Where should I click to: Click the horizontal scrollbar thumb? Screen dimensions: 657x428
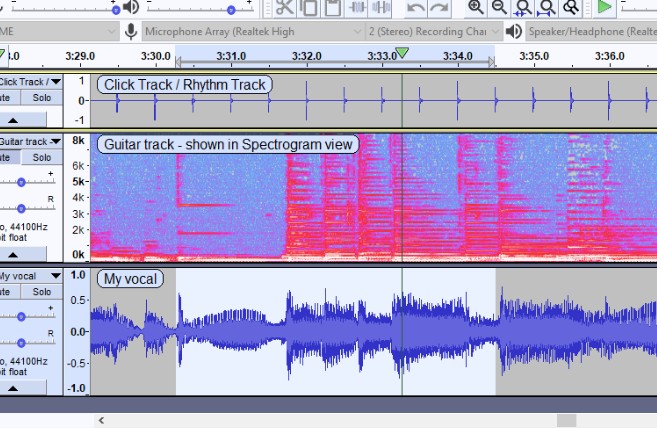point(566,420)
